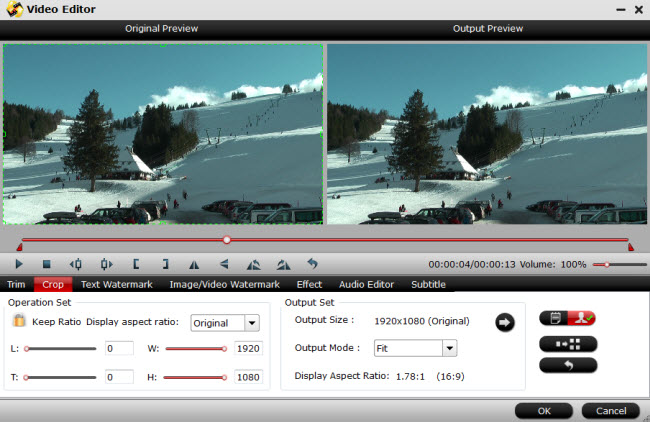Adjust the L crop slider
650x422 pixels.
[x=60, y=349]
